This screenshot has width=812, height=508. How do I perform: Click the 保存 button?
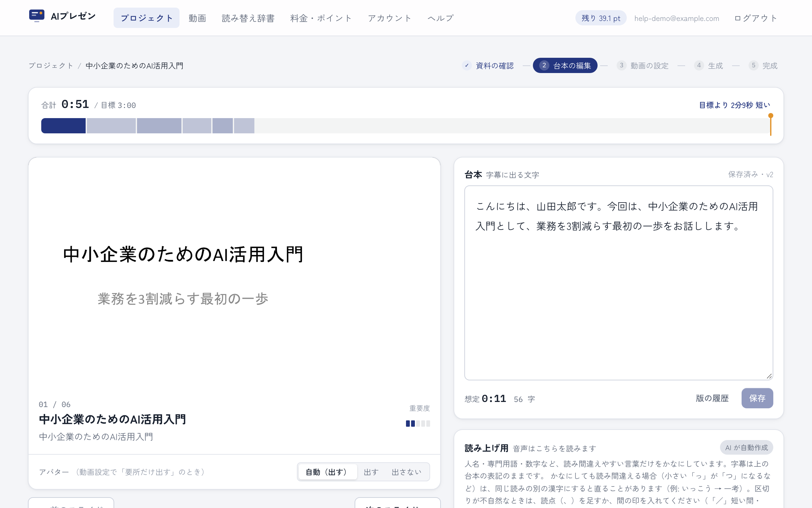(757, 398)
